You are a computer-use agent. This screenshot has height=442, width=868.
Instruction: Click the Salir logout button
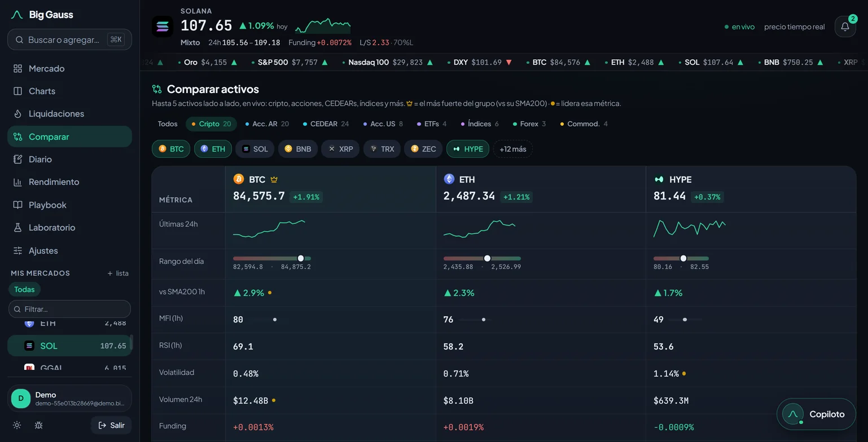click(111, 425)
